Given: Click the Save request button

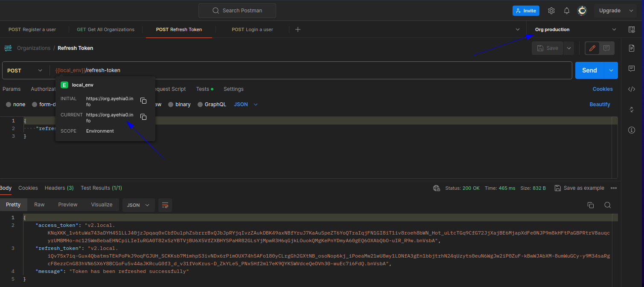Looking at the screenshot, I should pyautogui.click(x=548, y=48).
